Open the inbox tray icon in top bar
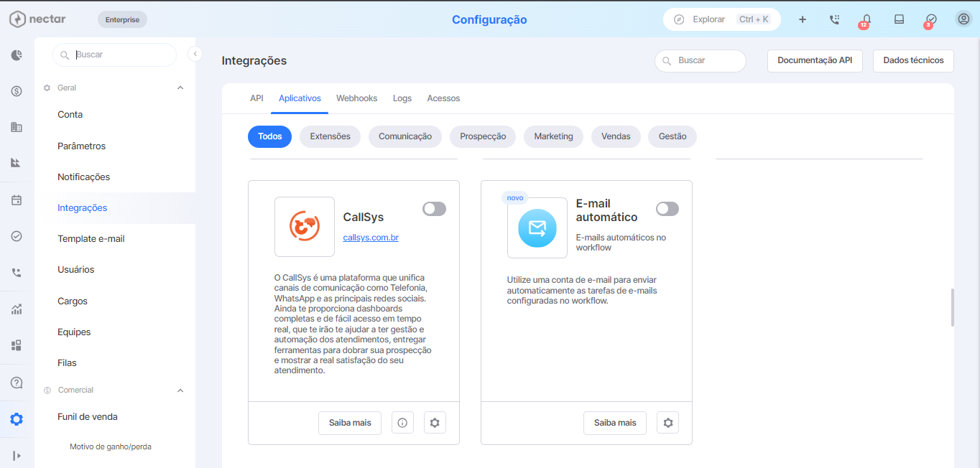The image size is (980, 468). (x=899, y=19)
